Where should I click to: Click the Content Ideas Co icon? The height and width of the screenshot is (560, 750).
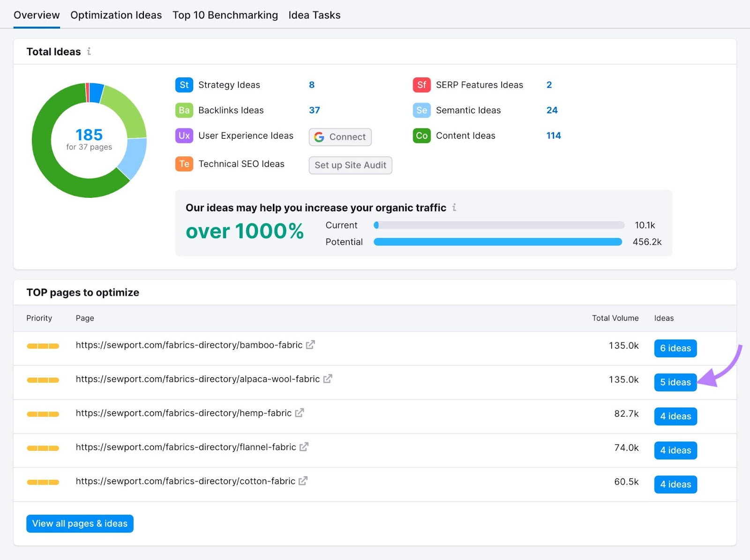421,136
